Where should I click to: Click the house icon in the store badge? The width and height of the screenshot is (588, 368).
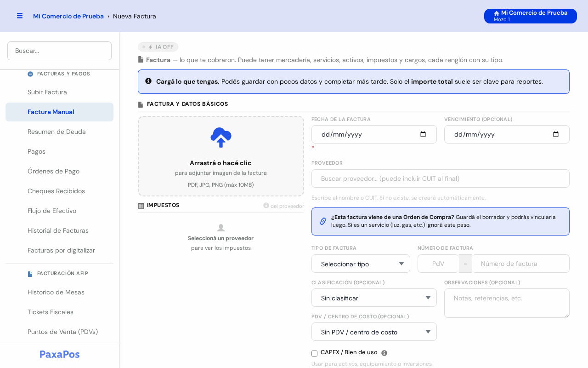tap(497, 13)
